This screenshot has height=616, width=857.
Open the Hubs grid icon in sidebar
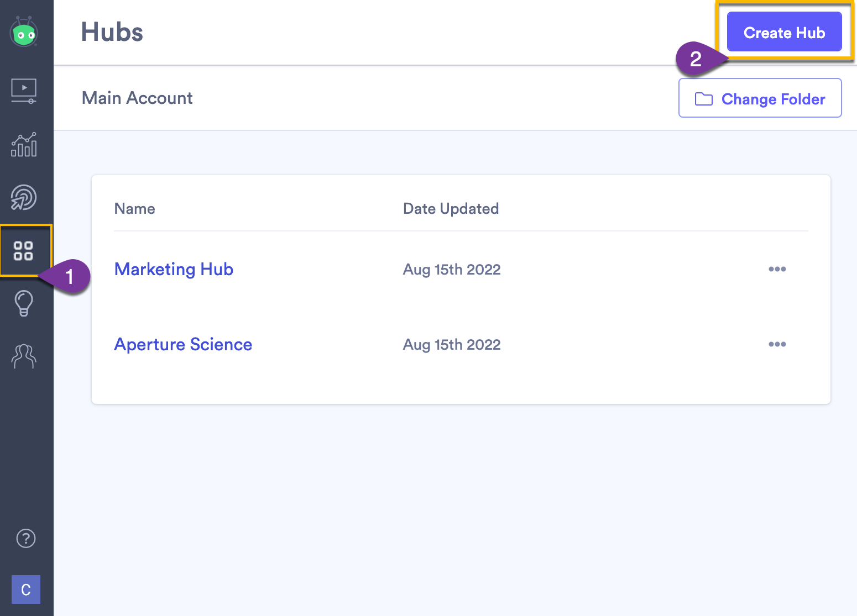pyautogui.click(x=23, y=250)
